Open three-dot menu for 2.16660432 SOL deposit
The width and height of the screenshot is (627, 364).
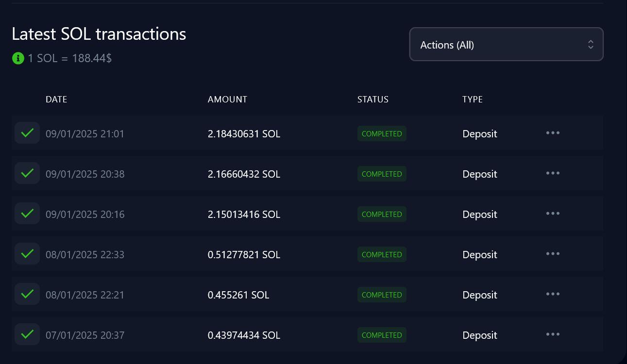pyautogui.click(x=553, y=173)
